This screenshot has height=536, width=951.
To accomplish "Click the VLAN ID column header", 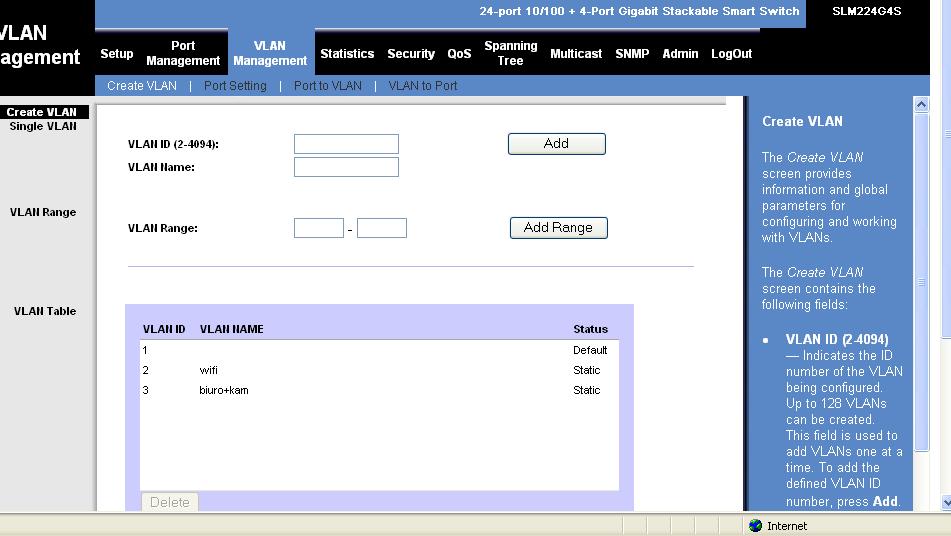I will tap(164, 329).
